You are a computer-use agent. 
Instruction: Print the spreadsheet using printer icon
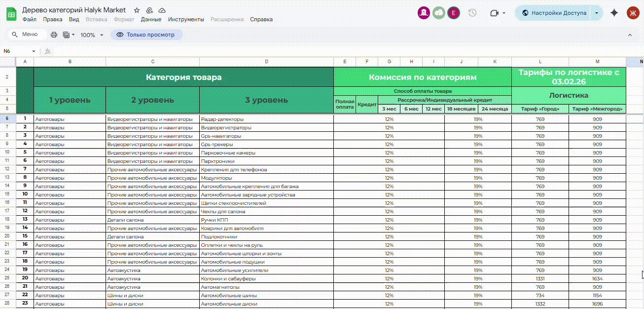click(x=54, y=35)
